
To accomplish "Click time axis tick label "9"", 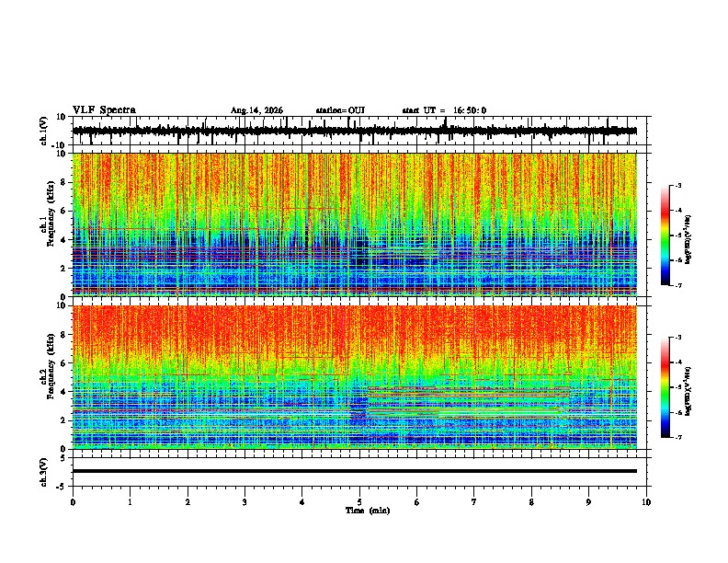I will click(588, 502).
